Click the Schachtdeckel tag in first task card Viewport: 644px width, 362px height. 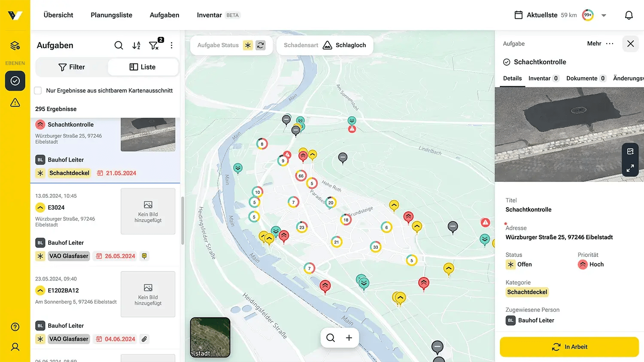pyautogui.click(x=69, y=173)
